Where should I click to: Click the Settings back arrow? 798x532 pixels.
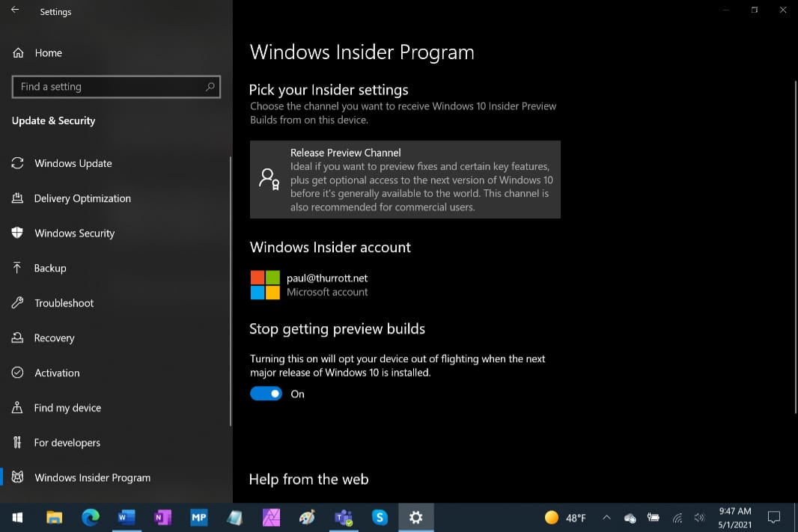click(15, 11)
